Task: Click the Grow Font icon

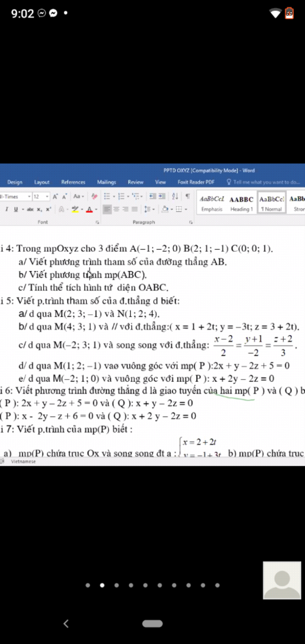Action: click(55, 197)
